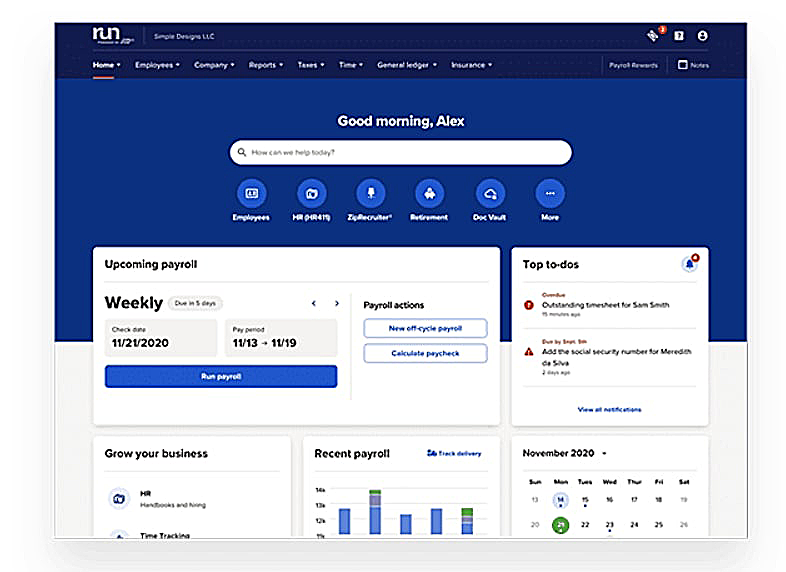Go to next payroll with right chevron
Screen dimensions: 786x572
tap(337, 303)
